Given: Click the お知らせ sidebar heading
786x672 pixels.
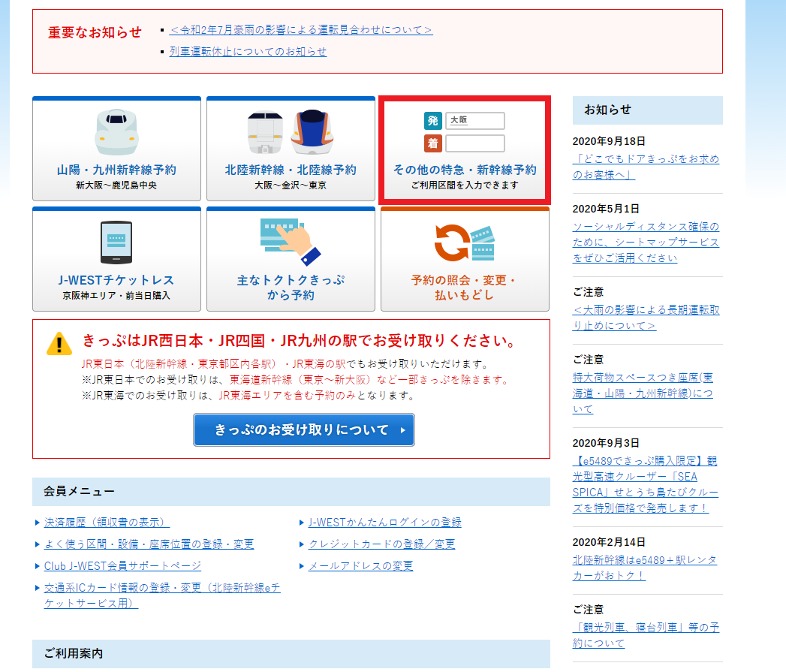Looking at the screenshot, I should tap(607, 110).
